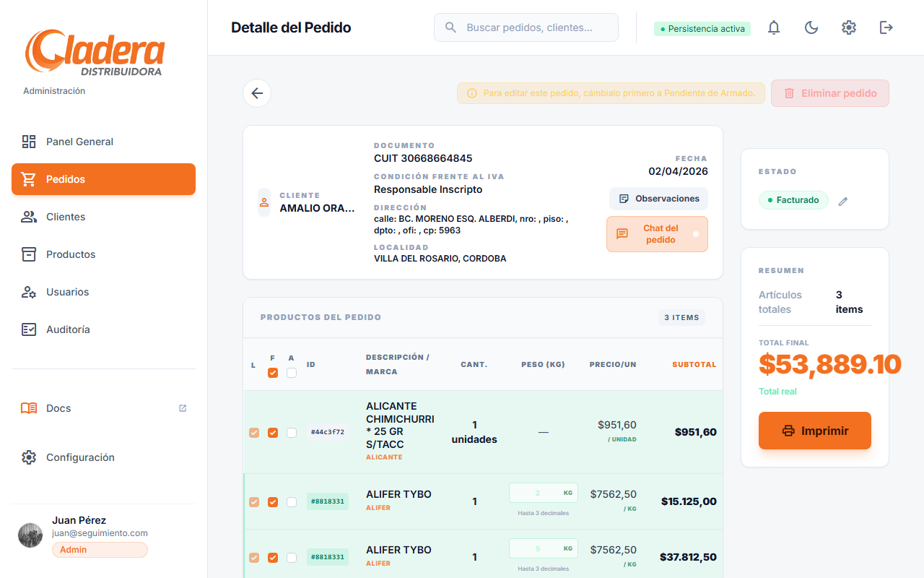Open notifications via the bell icon
924x578 pixels.
[x=773, y=27]
